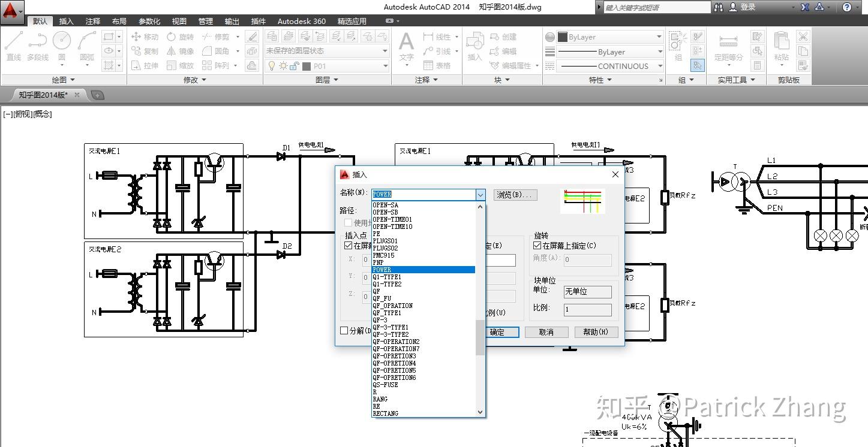Click the binoculars search icon in title bar
This screenshot has width=868, height=447.
tap(719, 7)
